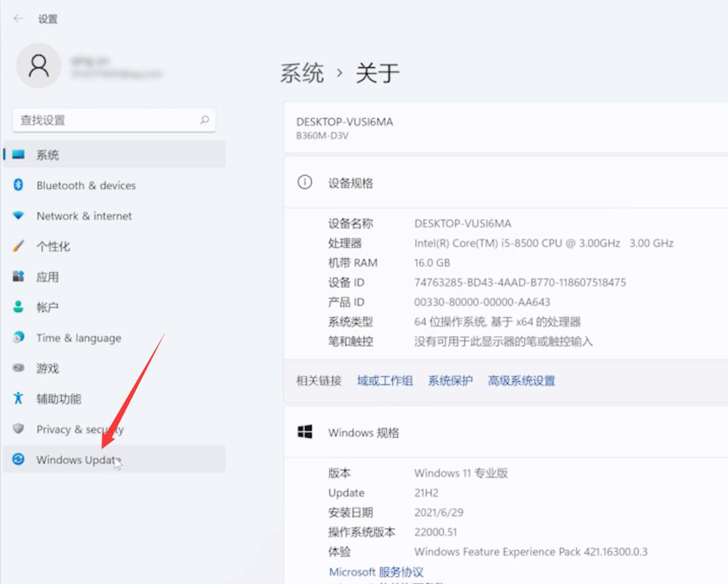The width and height of the screenshot is (728, 584).
Task: Focus the 查找设置 search box
Action: (114, 121)
